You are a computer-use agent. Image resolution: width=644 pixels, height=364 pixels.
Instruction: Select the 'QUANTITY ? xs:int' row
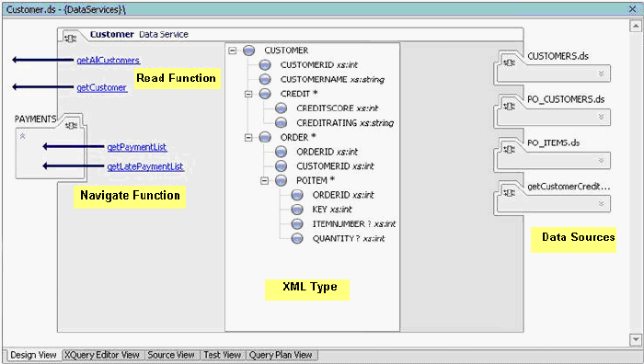click(349, 239)
